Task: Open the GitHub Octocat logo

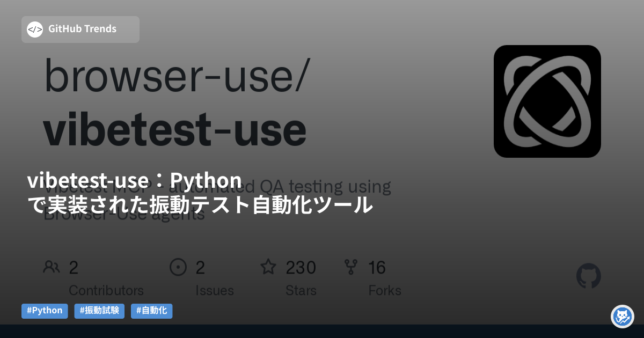Action: tap(588, 276)
